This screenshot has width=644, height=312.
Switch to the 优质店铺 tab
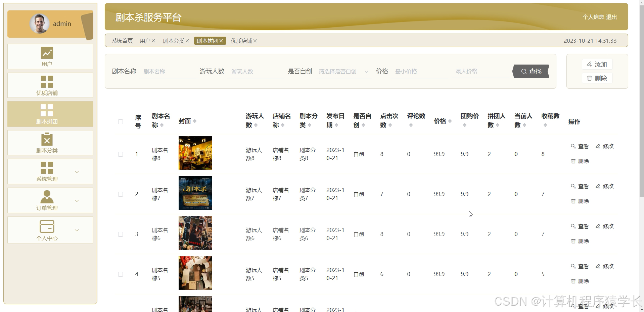coord(241,41)
